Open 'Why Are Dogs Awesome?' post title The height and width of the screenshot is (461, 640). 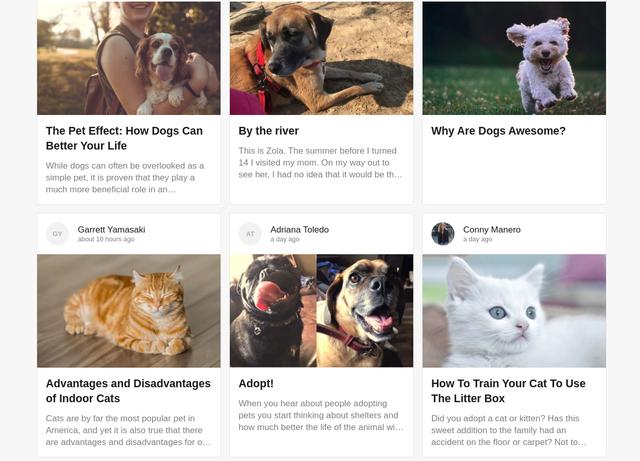498,131
